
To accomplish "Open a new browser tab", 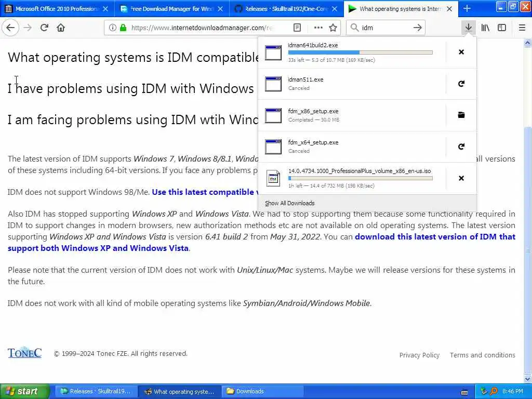I will click(x=467, y=9).
